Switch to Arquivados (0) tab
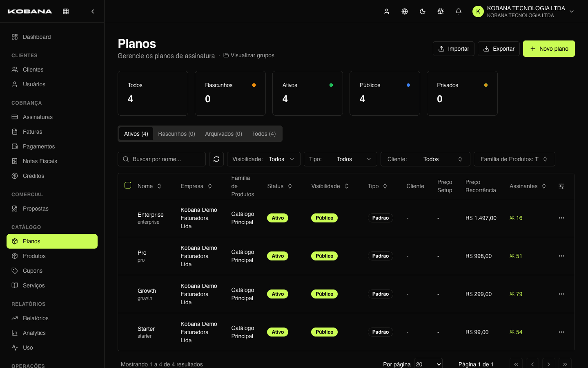Screen dimensions: 588x368 [223, 134]
